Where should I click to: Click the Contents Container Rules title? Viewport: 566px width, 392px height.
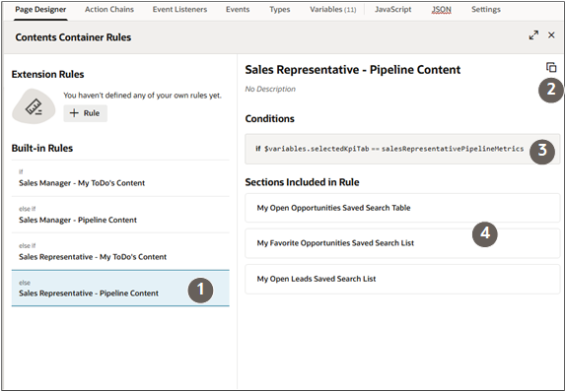pyautogui.click(x=73, y=37)
